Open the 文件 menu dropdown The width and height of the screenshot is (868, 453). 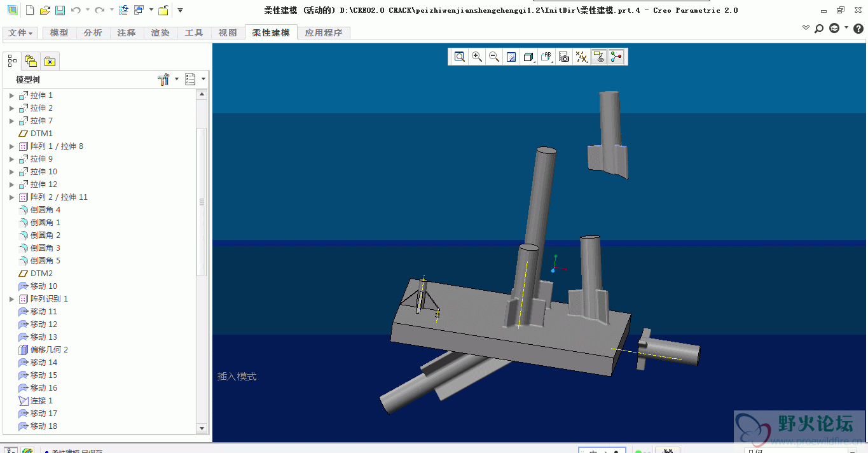[x=20, y=32]
